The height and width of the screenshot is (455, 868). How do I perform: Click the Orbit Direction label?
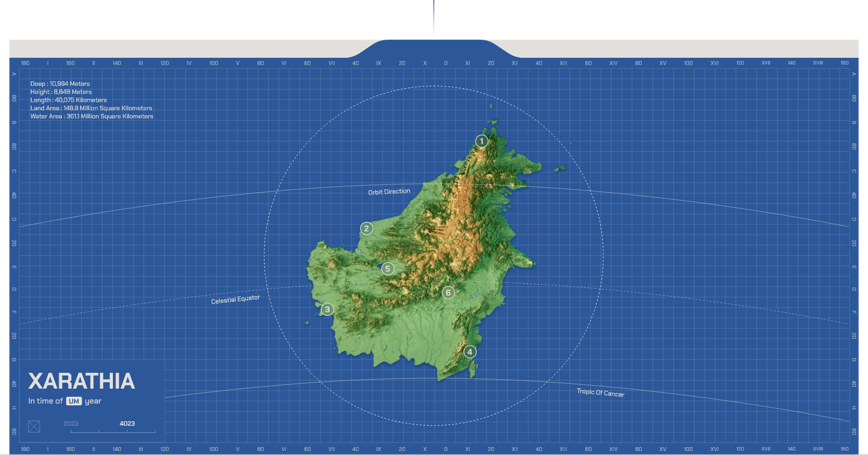point(389,192)
